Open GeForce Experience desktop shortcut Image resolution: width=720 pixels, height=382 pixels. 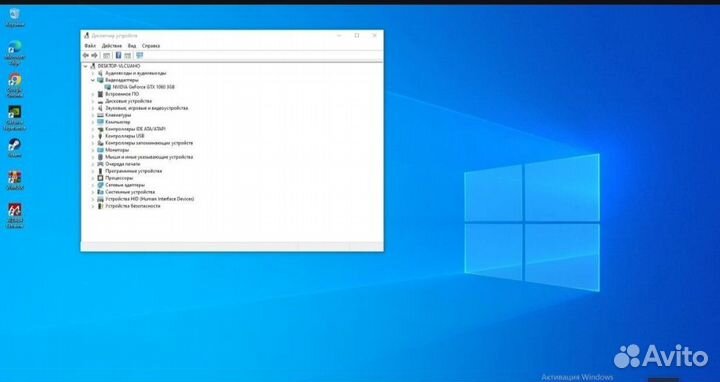click(15, 118)
